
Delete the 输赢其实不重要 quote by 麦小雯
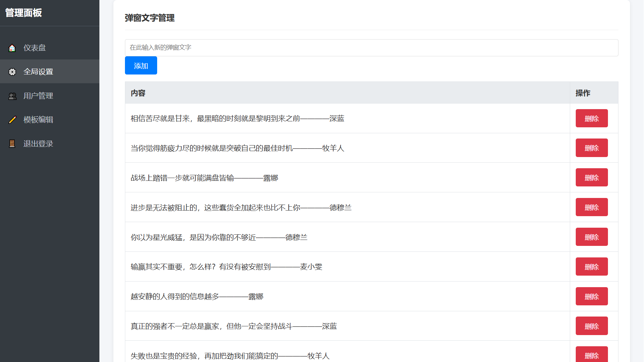point(591,267)
